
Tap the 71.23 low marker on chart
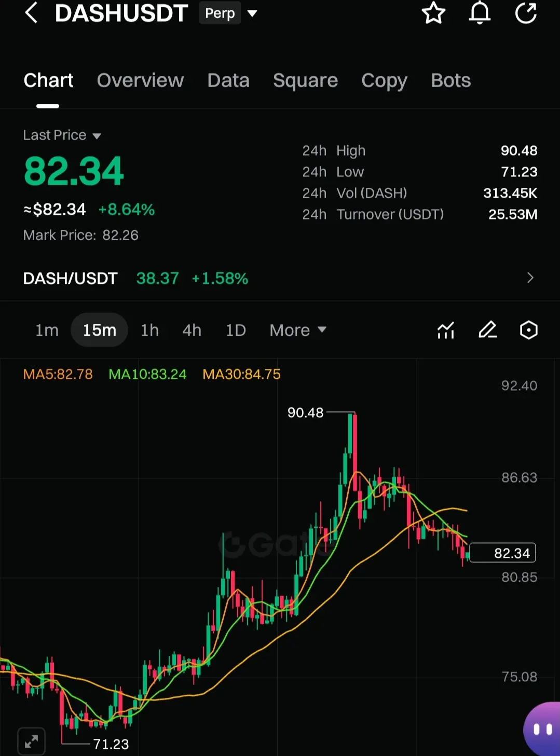[x=111, y=744]
